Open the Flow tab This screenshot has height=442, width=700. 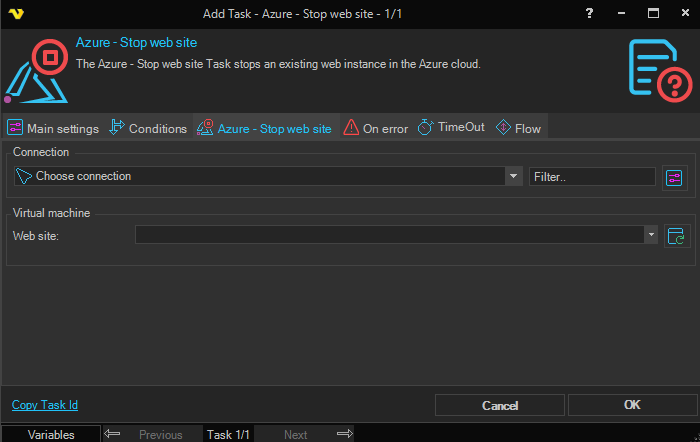(518, 128)
